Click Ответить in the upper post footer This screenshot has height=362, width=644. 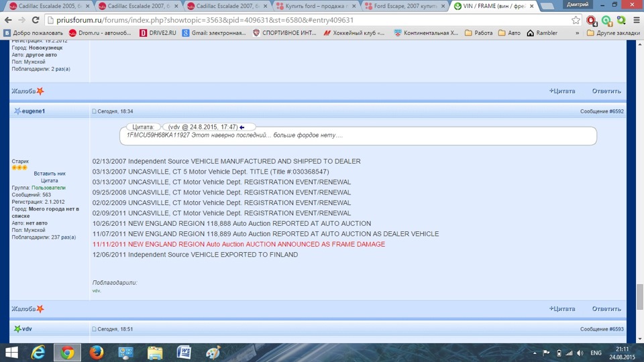[x=606, y=91]
